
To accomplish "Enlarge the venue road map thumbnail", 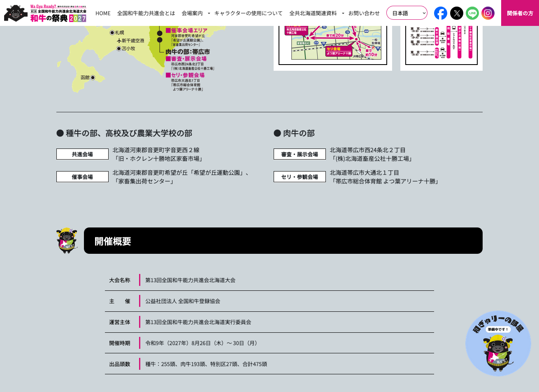I will coord(332,44).
